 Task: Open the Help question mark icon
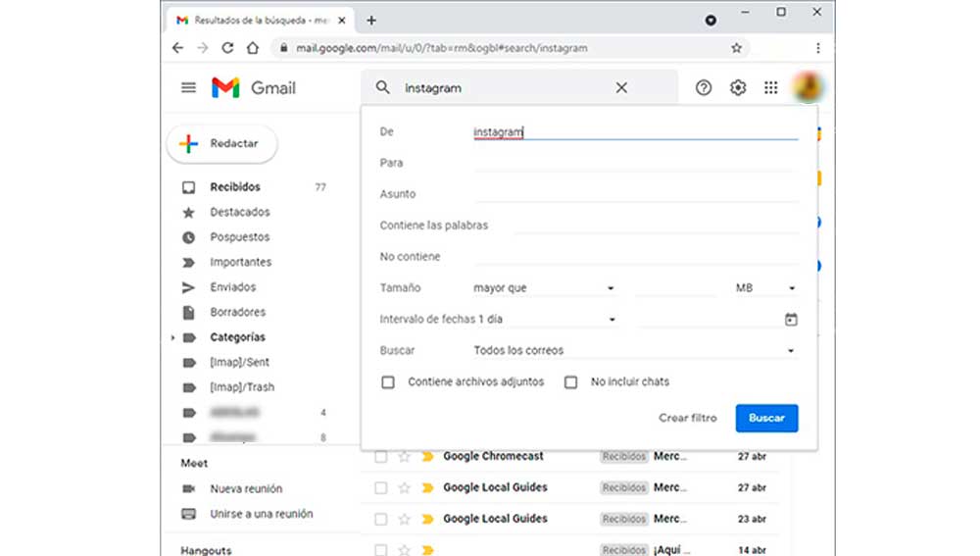click(703, 87)
